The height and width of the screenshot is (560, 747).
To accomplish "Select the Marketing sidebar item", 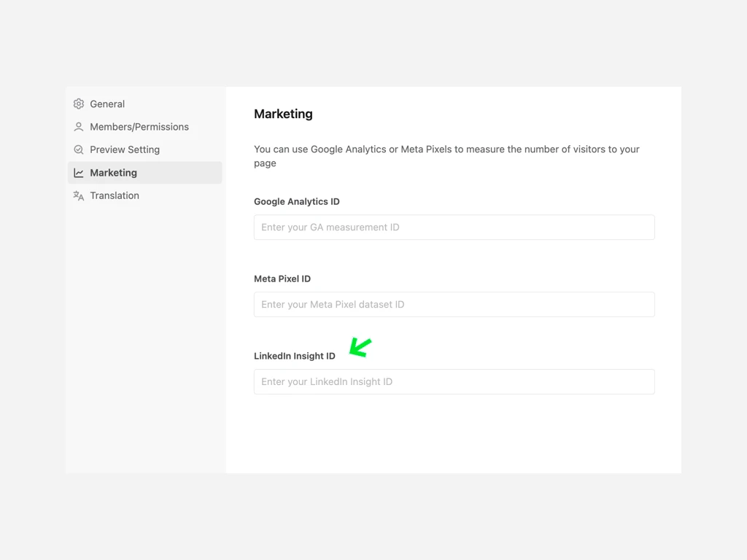I will pos(145,172).
